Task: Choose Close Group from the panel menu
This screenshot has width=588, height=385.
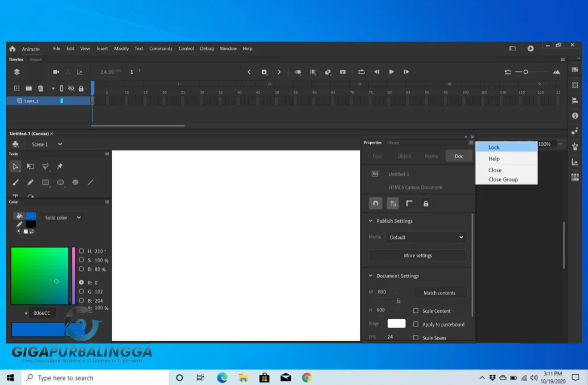Action: (x=506, y=179)
